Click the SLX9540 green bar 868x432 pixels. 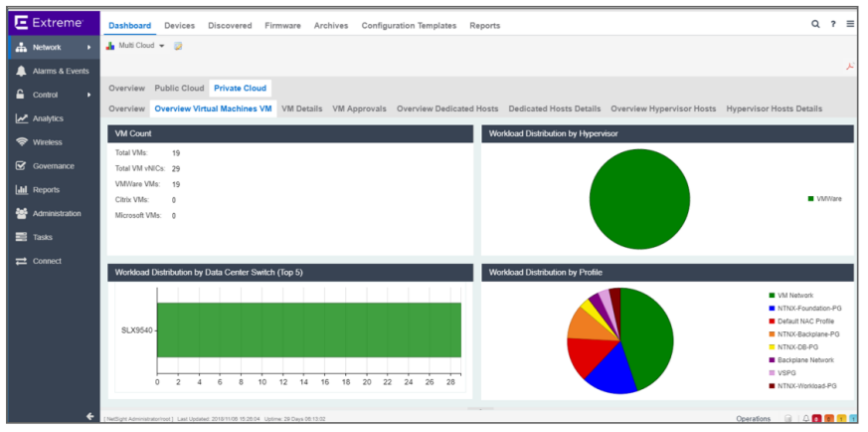pos(309,330)
